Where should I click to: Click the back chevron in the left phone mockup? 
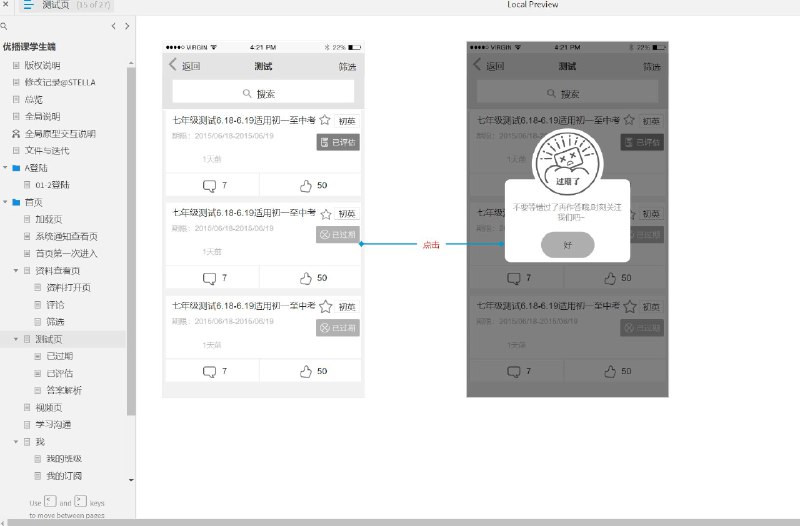(x=172, y=65)
